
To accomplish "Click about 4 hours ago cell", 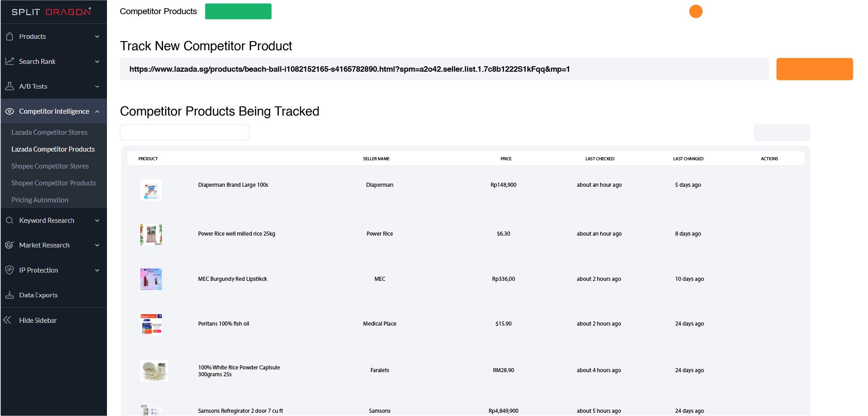I will coord(599,370).
